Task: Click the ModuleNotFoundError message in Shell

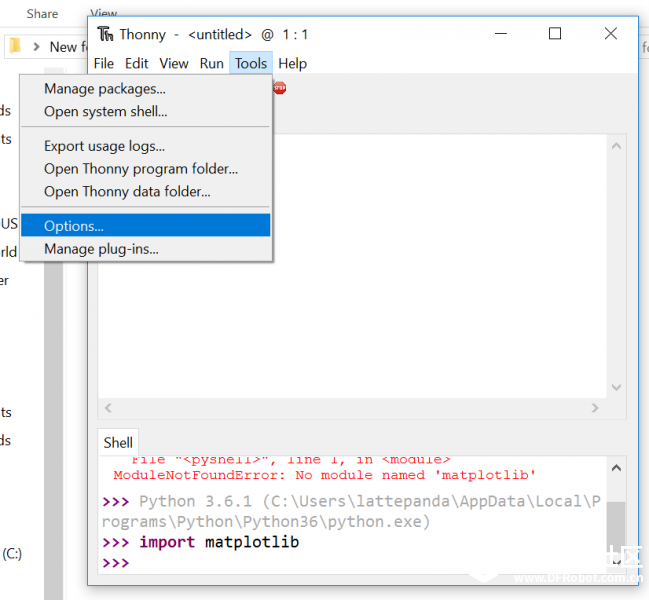Action: [x=324, y=475]
